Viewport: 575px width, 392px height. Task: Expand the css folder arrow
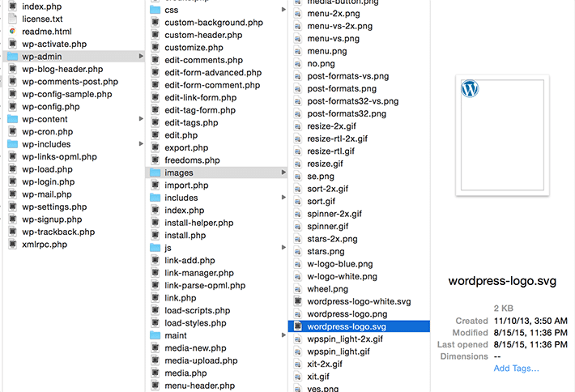click(x=283, y=10)
